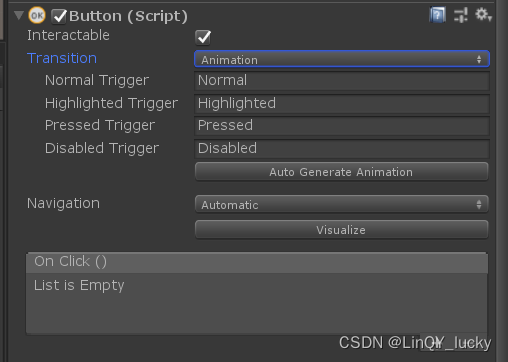Select the Transition property label
Screen dimensions: 508x362
[x=62, y=58]
